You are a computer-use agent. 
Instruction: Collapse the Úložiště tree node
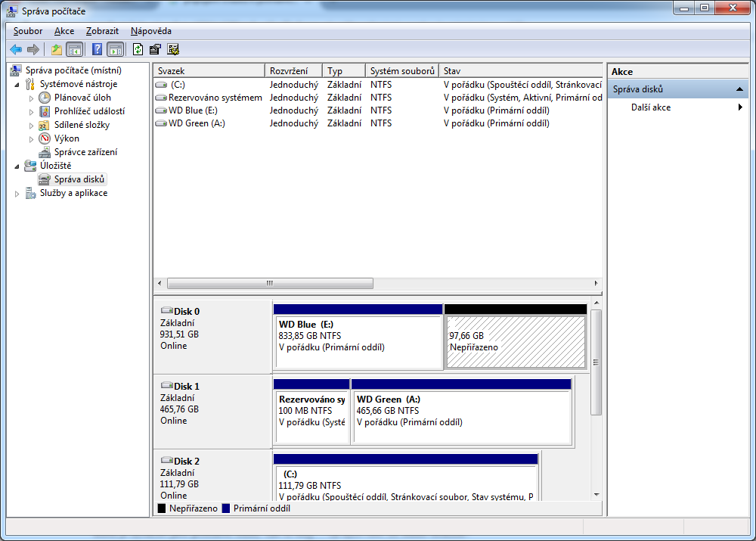point(17,166)
